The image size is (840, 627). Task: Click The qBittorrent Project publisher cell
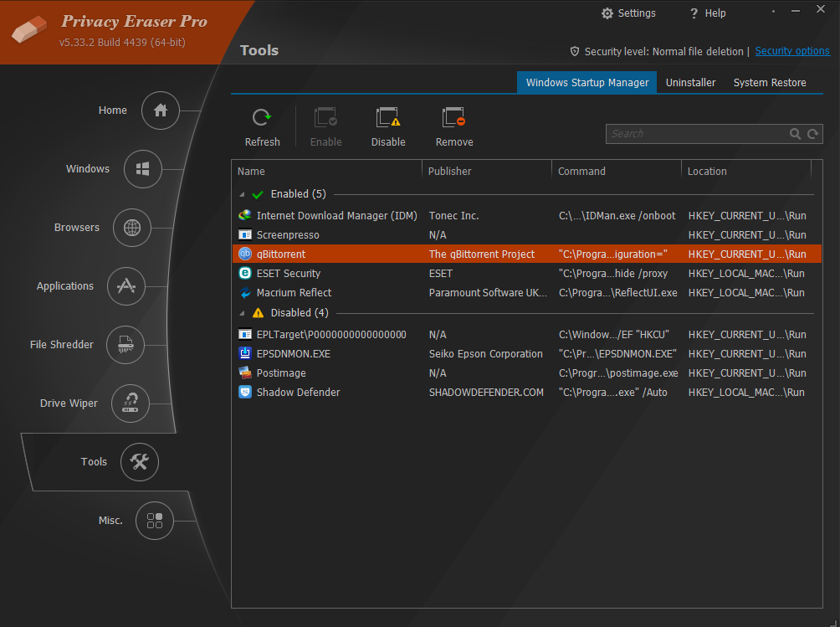tap(482, 254)
